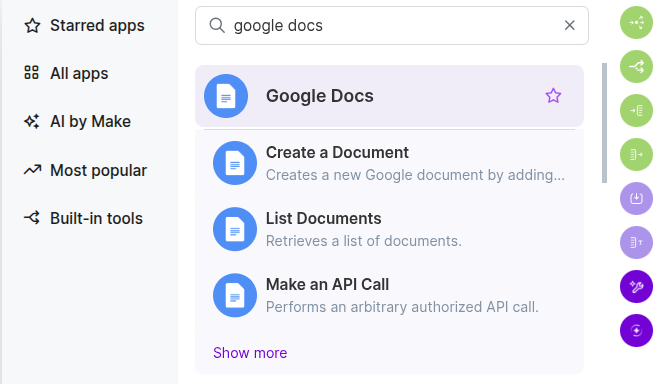Click the text 'Performs an arbitrary authorized API call.'
This screenshot has width=658, height=384.
[x=402, y=307]
